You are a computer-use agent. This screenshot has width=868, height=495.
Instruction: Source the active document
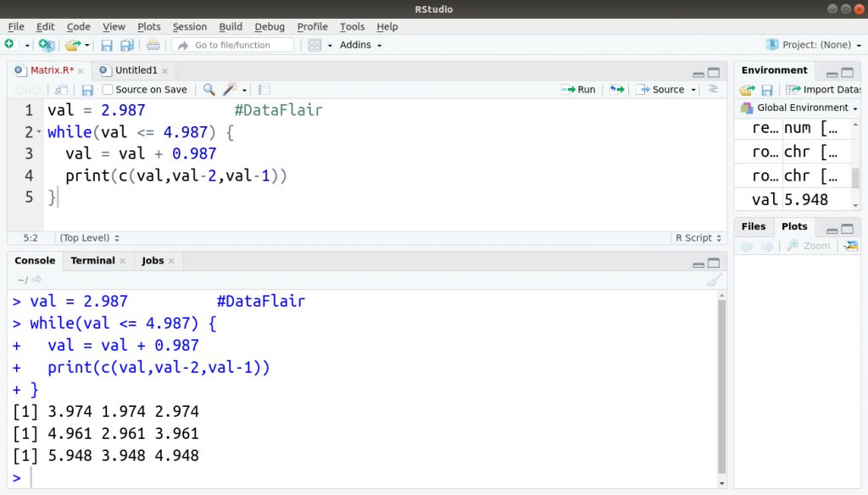659,89
